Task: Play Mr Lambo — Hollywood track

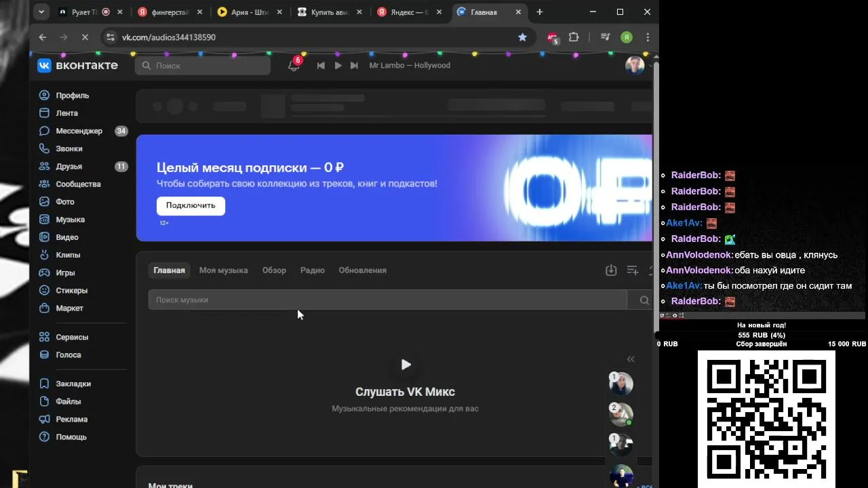Action: [338, 66]
